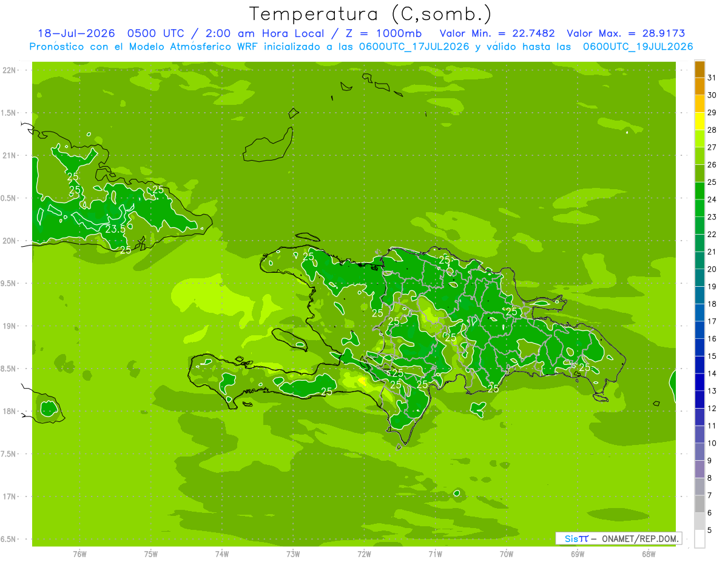Click the title 'Temperatura (C,somb.)'
The width and height of the screenshot is (728, 562).
tap(371, 14)
